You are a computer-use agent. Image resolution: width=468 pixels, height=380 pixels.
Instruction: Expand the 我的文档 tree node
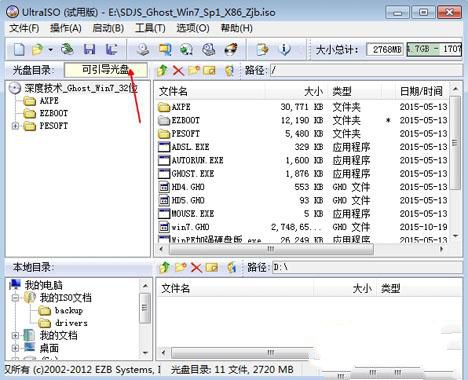(15, 335)
